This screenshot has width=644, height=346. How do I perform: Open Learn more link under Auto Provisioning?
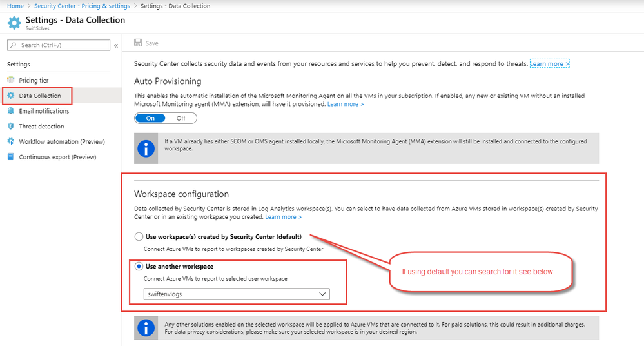pos(346,104)
